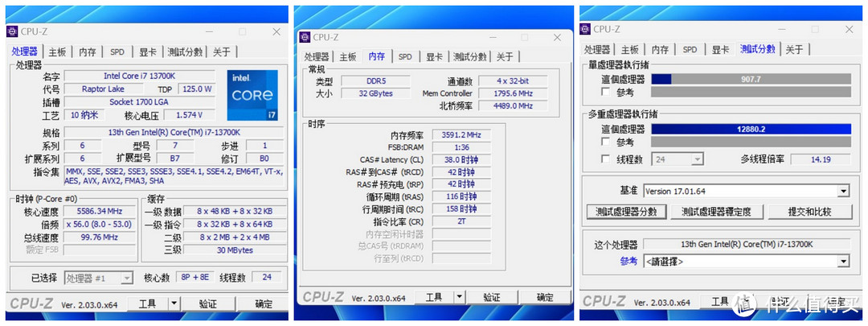868x326 pixels.
Task: Click the core speed value 5586.34 MHz
Action: [100, 211]
